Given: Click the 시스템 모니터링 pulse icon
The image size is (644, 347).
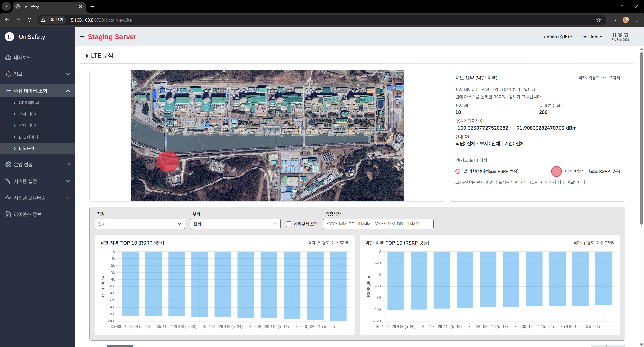Looking at the screenshot, I should tap(8, 198).
